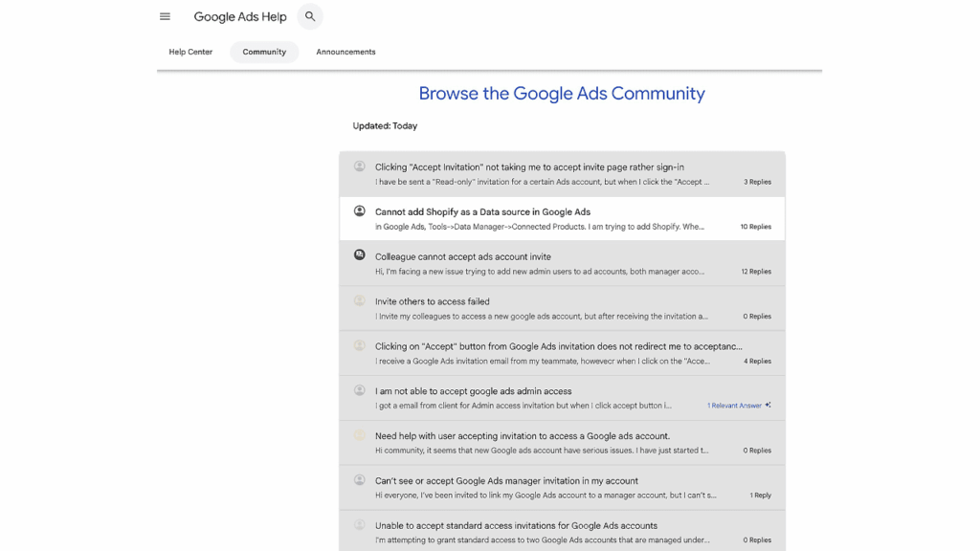Click the avatar on the admin access thread

[x=358, y=391]
